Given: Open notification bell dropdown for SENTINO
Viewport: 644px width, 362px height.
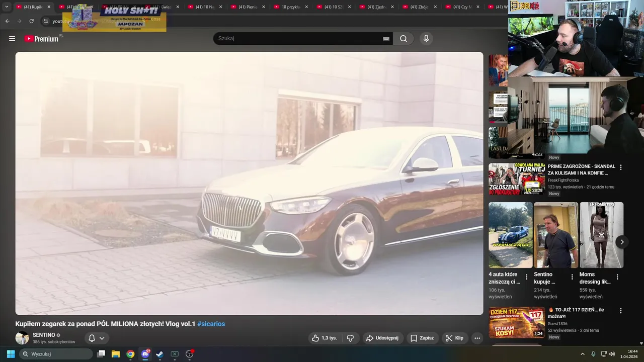Looking at the screenshot, I should tap(97, 338).
